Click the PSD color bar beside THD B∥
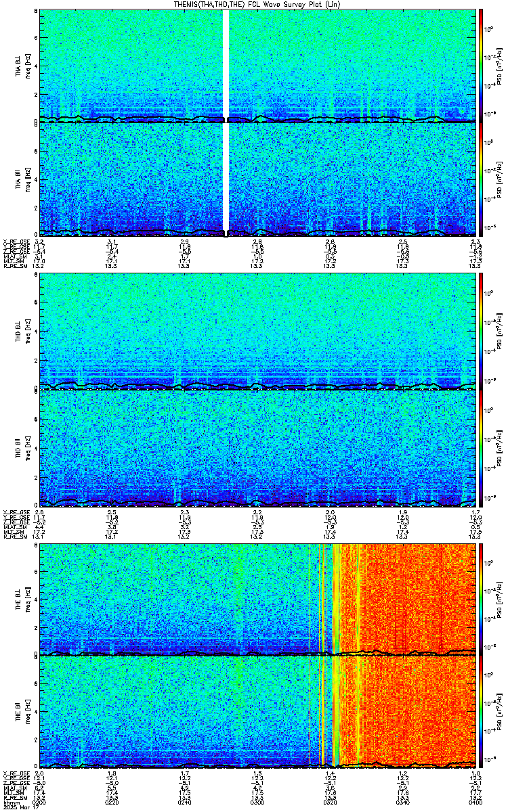 pyautogui.click(x=482, y=449)
